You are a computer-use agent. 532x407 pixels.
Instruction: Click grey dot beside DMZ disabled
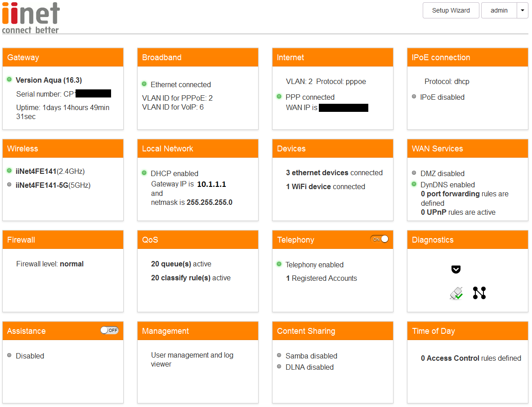(414, 173)
